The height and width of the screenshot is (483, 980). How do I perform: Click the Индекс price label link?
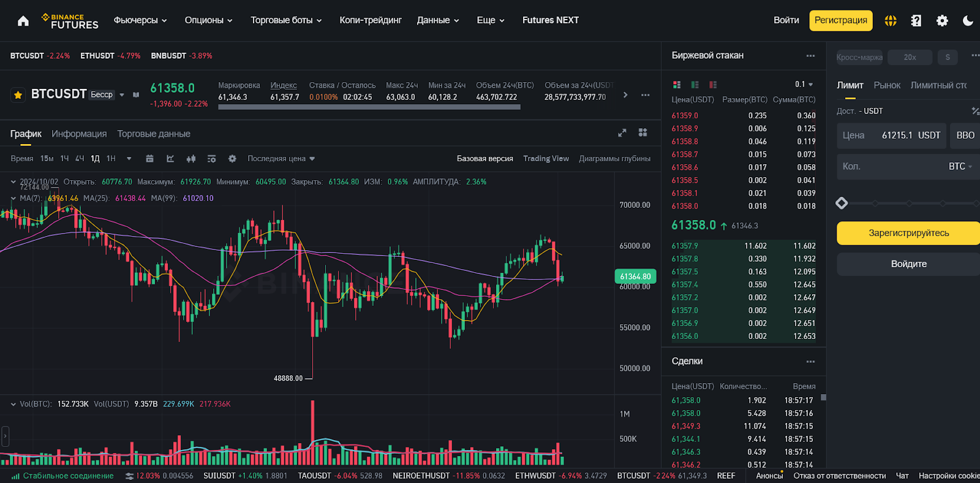[x=284, y=85]
